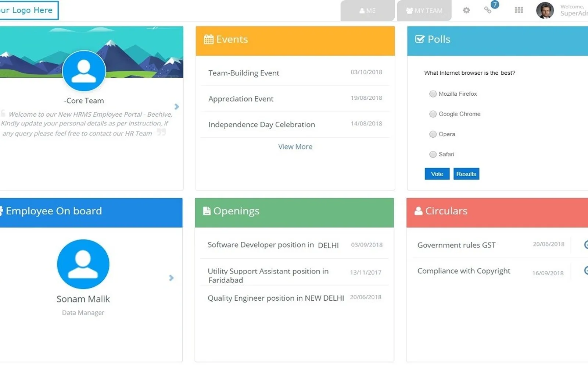588x368 pixels.
Task: Open Quality Engineer position in NEW DELHI
Action: 294,298
